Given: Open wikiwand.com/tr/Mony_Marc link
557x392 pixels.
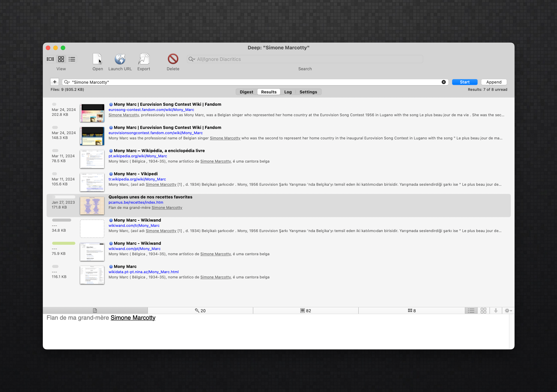Looking at the screenshot, I should pos(134,226).
